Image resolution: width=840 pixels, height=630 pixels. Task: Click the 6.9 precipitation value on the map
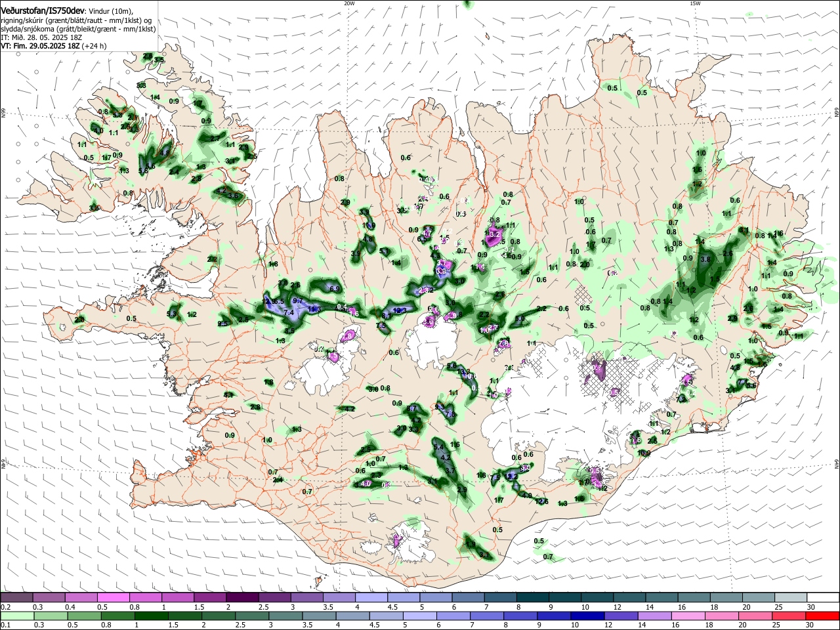334,289
